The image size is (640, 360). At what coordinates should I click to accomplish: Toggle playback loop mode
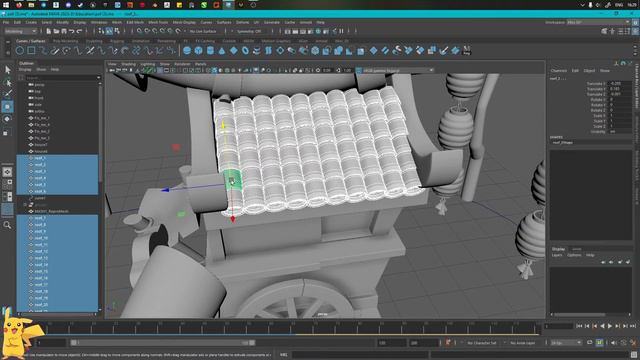click(x=590, y=342)
